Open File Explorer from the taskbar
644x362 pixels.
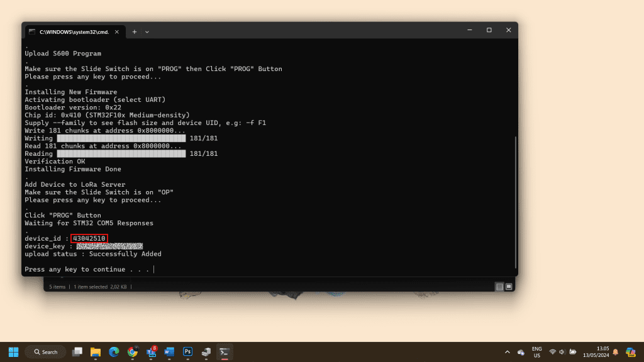tap(96, 352)
